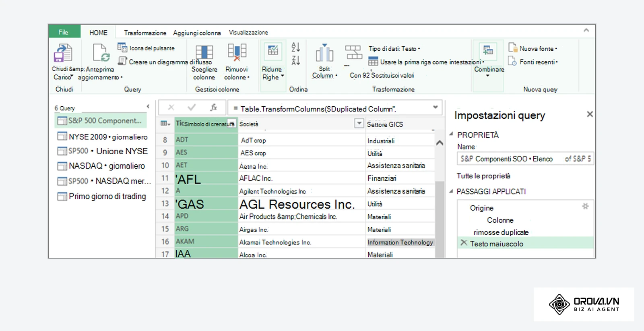Switch to the Visualizzazione tab
Viewport: 644px width, 331px height.
pyautogui.click(x=248, y=32)
